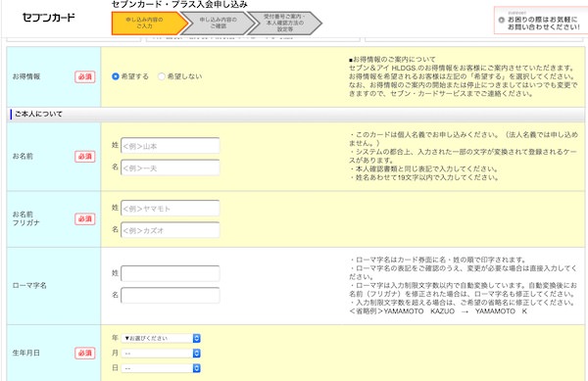Screen dimensions: 588x381
Task: Select the 希望しない radio button
Action: [x=162, y=76]
